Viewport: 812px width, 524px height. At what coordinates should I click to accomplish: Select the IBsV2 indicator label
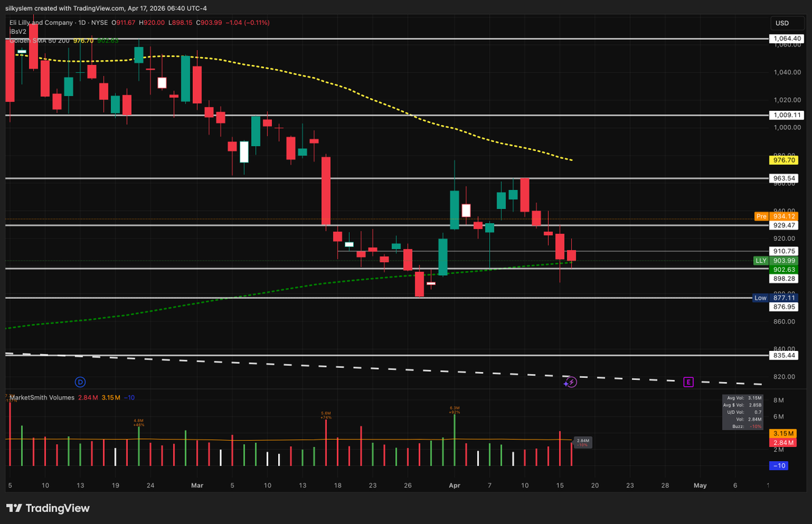point(18,31)
